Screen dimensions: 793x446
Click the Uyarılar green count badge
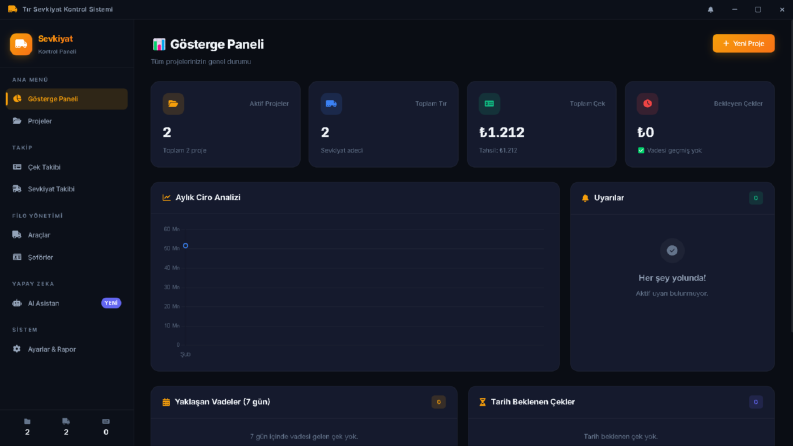coord(756,198)
